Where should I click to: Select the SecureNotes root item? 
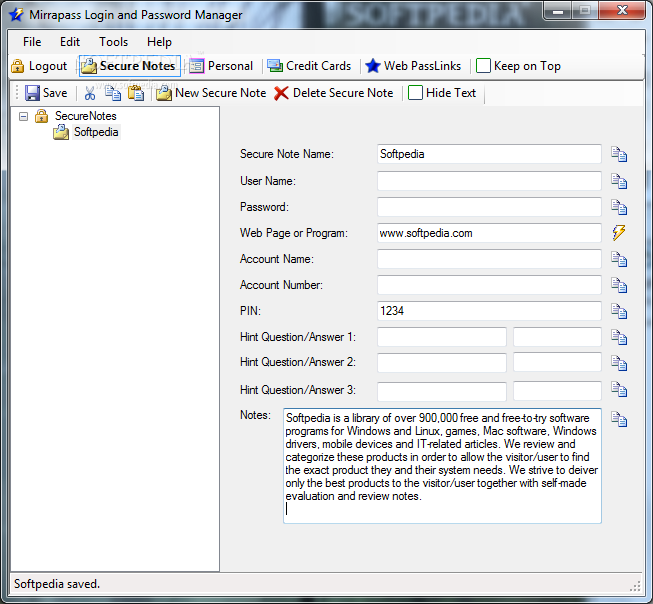85,116
